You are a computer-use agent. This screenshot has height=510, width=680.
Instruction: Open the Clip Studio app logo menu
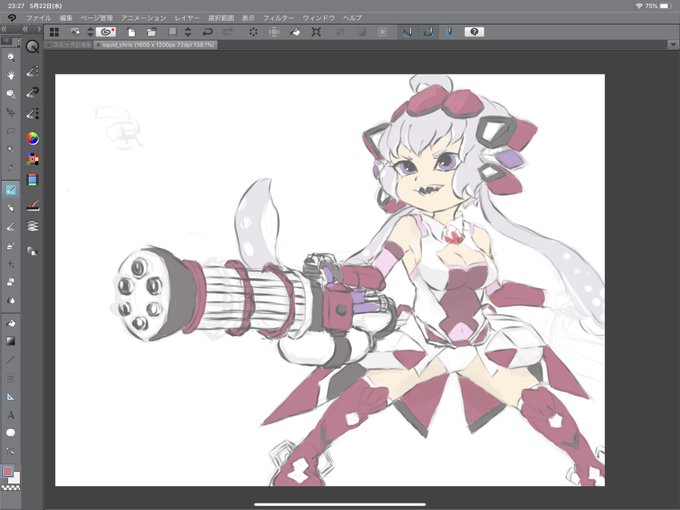coord(12,18)
